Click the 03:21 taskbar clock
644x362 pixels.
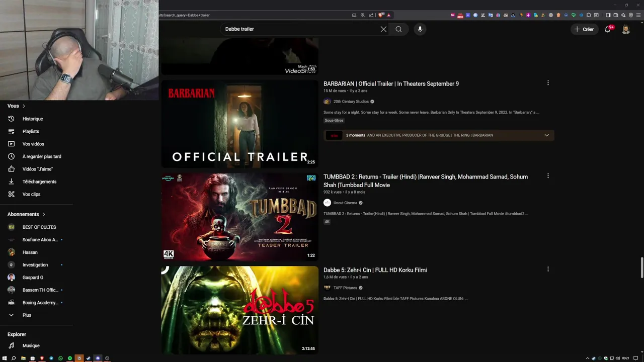tap(626, 358)
